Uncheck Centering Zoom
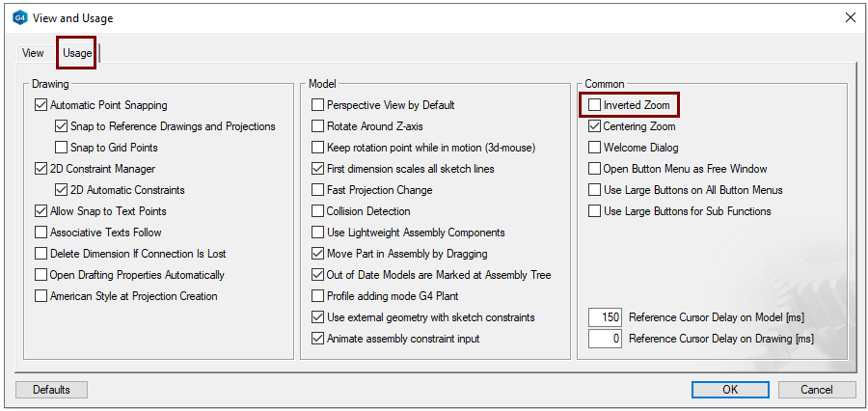Screen dimensions: 868x411 pyautogui.click(x=595, y=126)
